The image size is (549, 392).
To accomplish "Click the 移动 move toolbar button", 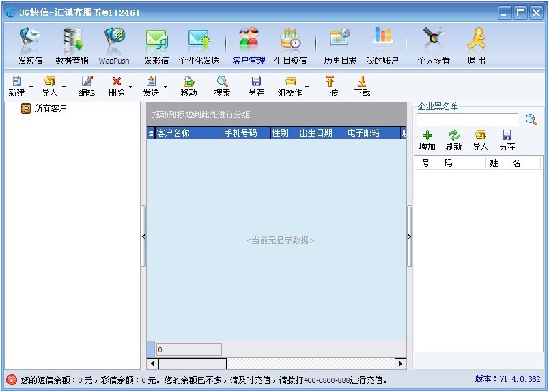I will click(x=188, y=86).
